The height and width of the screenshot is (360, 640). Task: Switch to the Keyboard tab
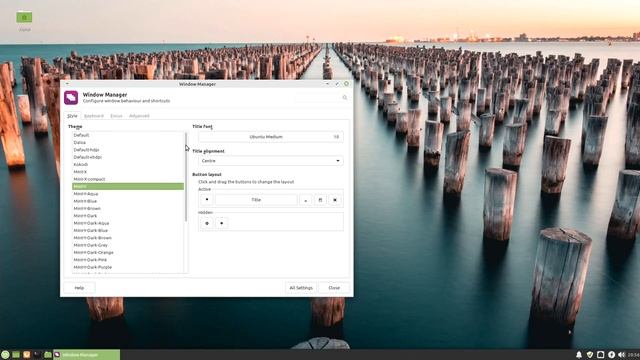tap(94, 116)
